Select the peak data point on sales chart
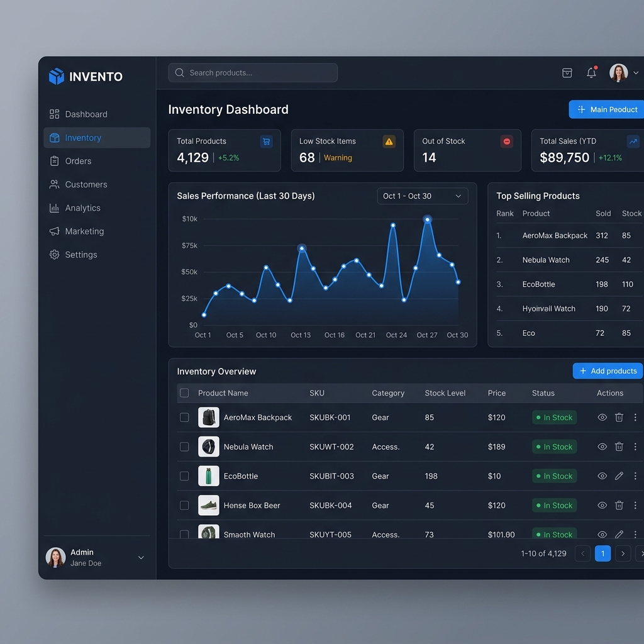The image size is (644, 644). tap(427, 219)
